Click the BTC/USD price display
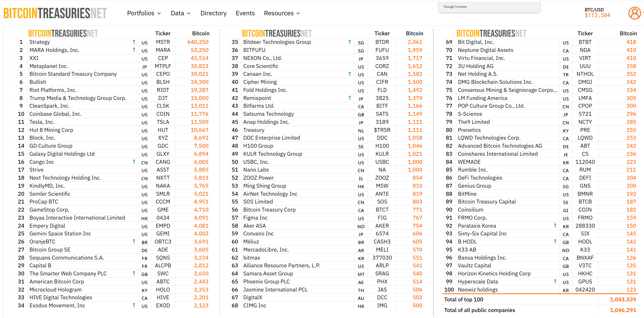644x318 pixels. click(597, 13)
